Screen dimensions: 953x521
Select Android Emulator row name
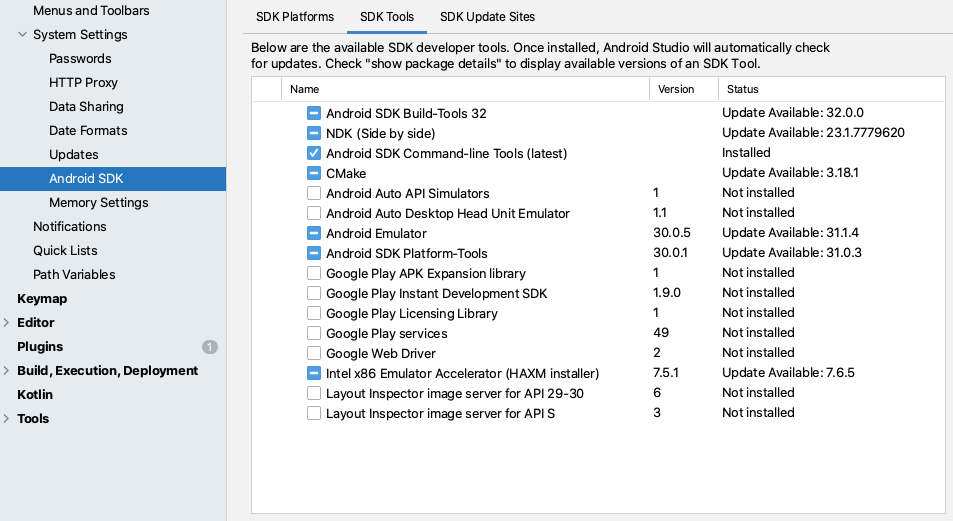[x=376, y=233]
